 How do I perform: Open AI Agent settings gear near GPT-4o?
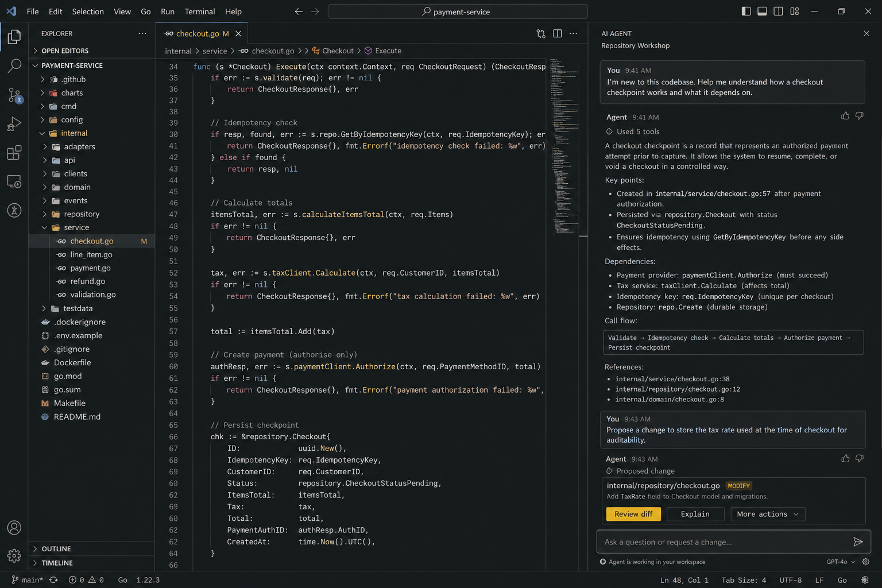(866, 562)
